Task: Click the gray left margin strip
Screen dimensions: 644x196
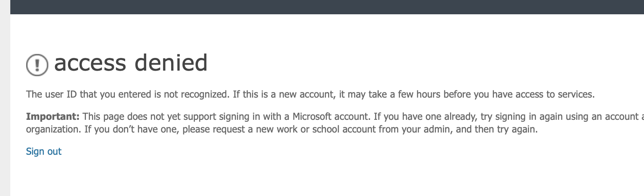Action: tap(5, 98)
